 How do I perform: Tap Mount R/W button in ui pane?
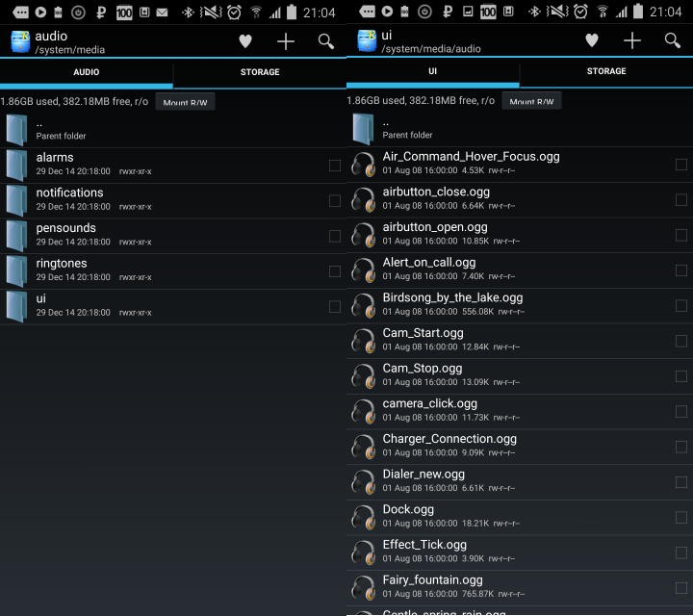[x=531, y=101]
